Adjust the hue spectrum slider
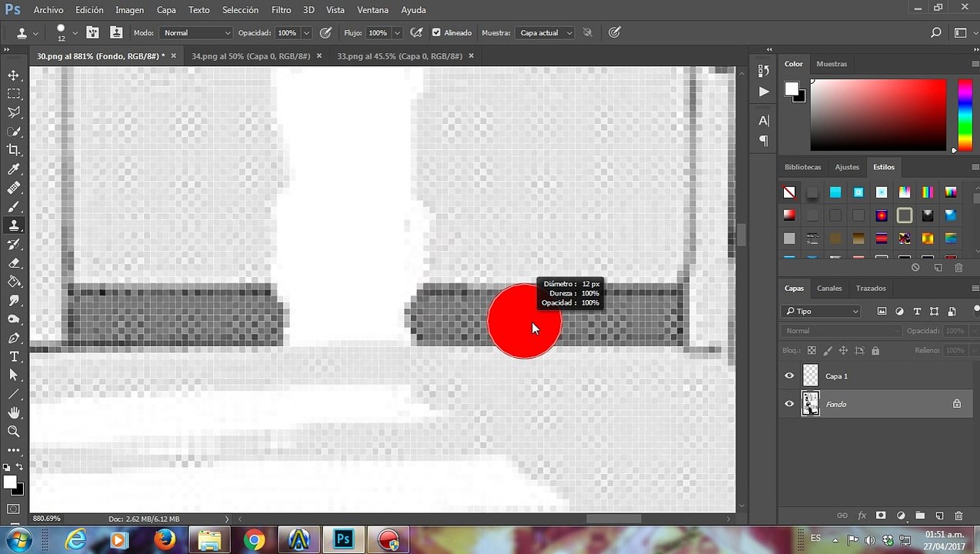980x554 pixels. click(965, 115)
